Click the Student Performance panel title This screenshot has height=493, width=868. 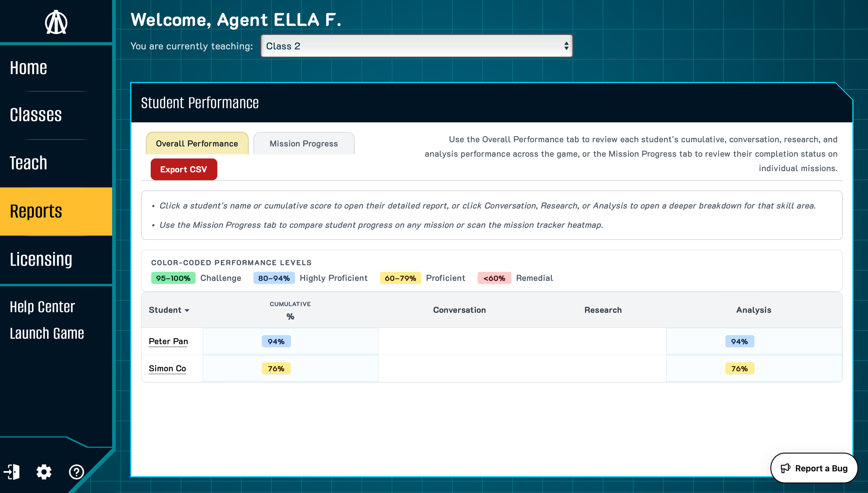pyautogui.click(x=200, y=103)
